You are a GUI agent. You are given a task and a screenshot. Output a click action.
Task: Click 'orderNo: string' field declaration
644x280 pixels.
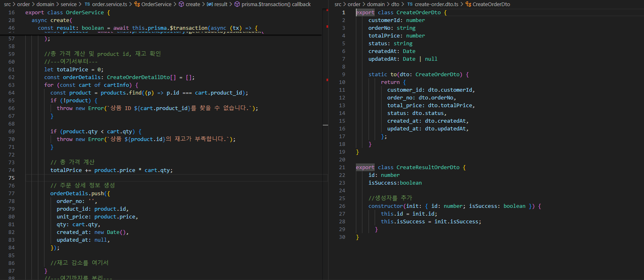pyautogui.click(x=392, y=28)
